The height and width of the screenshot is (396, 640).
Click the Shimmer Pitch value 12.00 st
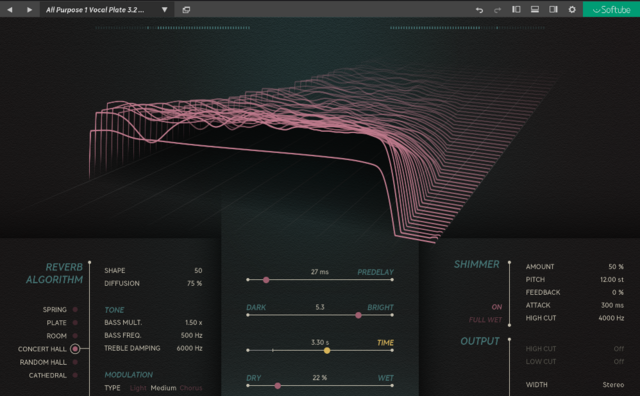click(x=612, y=280)
